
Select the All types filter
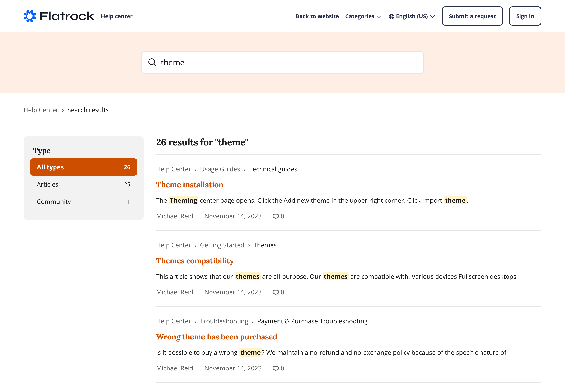tap(83, 167)
